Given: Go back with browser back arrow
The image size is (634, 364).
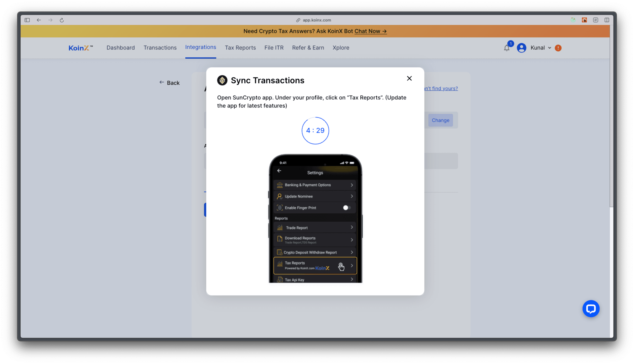Looking at the screenshot, I should coord(39,20).
